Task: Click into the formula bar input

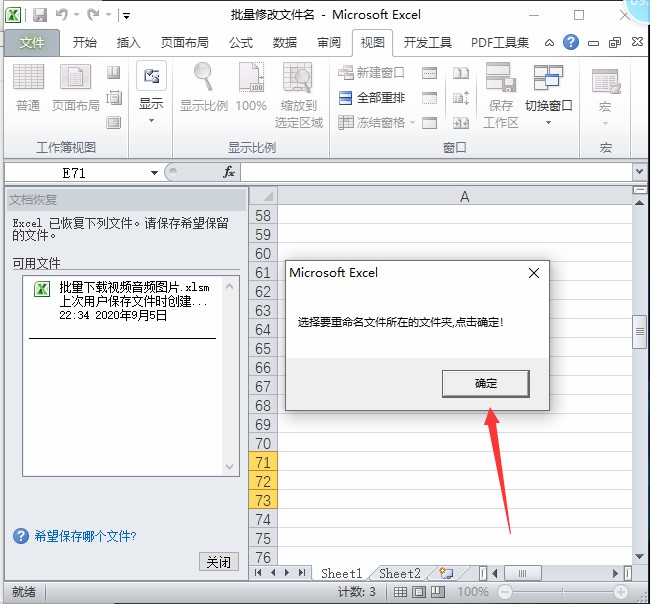Action: tap(436, 172)
